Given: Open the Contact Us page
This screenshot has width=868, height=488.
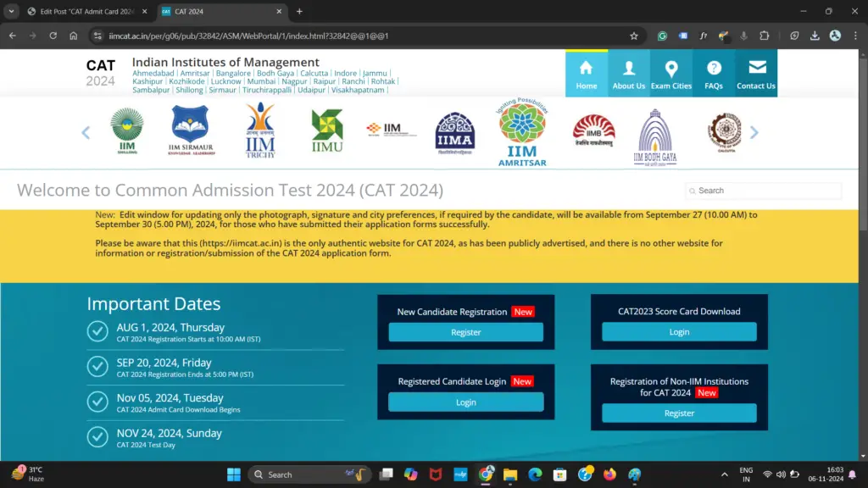Looking at the screenshot, I should click(756, 74).
